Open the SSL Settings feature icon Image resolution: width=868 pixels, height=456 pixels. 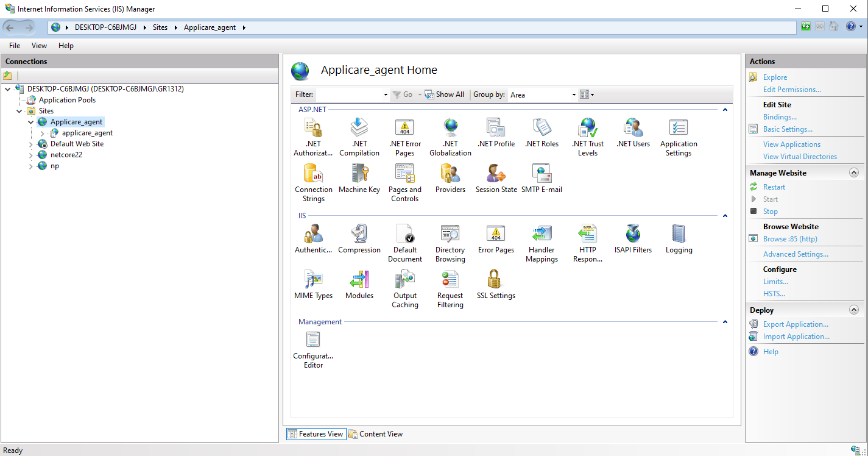coord(495,280)
